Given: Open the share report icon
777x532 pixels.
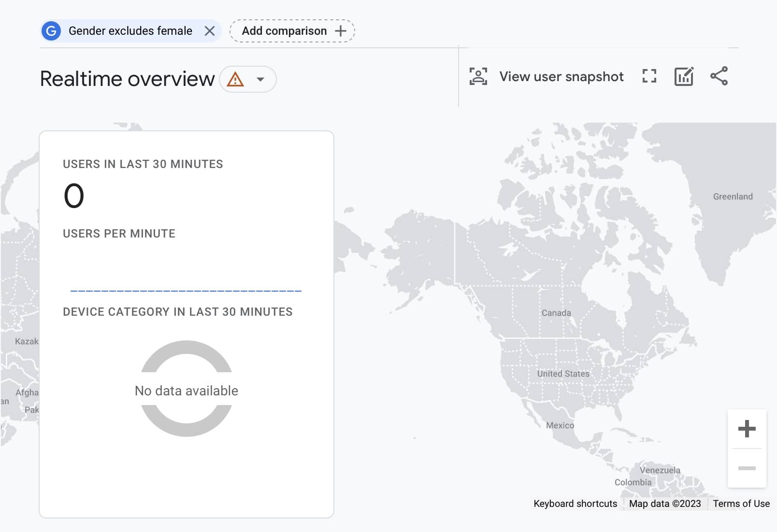Looking at the screenshot, I should pos(719,76).
